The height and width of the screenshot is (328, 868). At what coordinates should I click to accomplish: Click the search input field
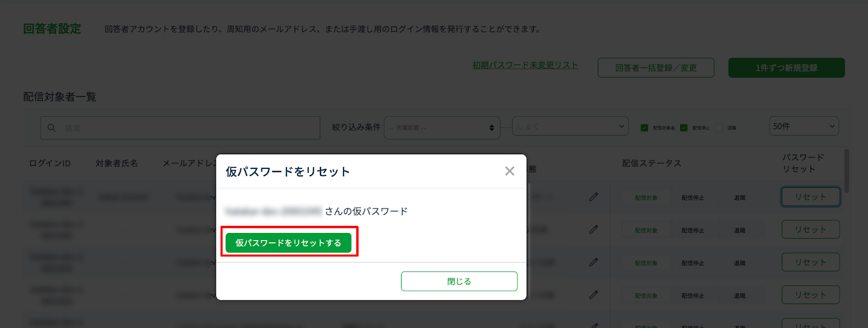pos(180,128)
